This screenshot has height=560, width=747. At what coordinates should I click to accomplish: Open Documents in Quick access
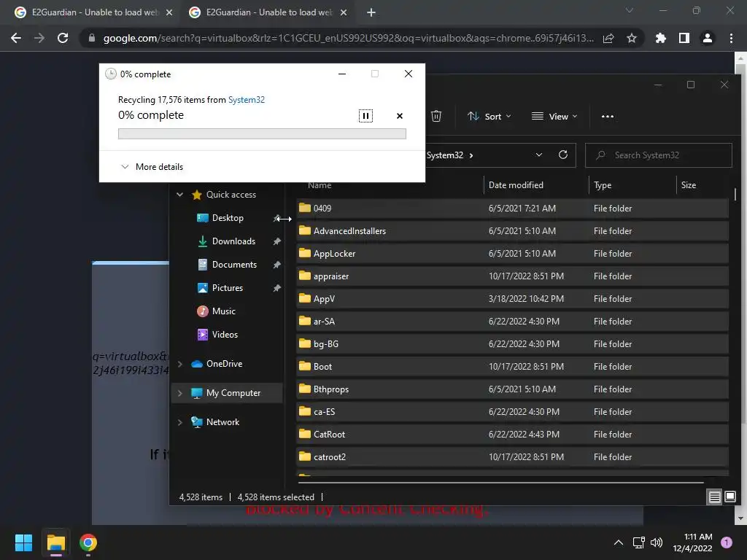pyautogui.click(x=234, y=264)
